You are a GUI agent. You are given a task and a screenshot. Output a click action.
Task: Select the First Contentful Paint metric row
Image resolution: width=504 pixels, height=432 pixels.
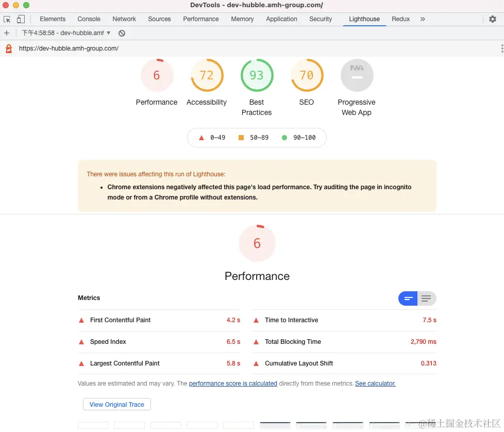pos(159,320)
